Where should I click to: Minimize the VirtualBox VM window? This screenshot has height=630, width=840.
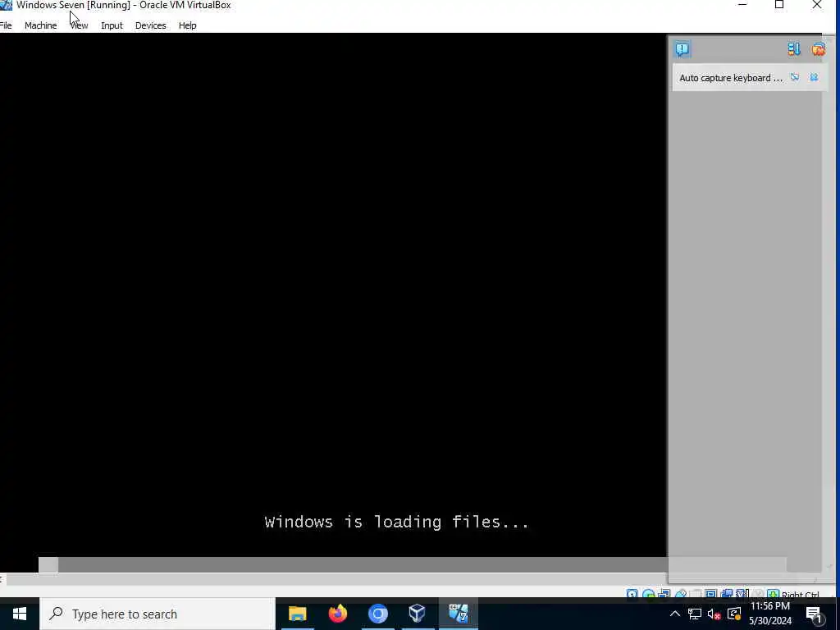(742, 5)
